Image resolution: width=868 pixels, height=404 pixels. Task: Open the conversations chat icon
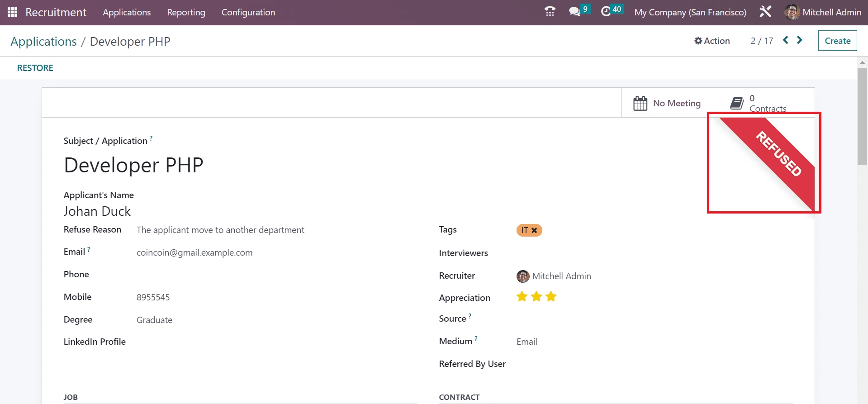[x=574, y=12]
